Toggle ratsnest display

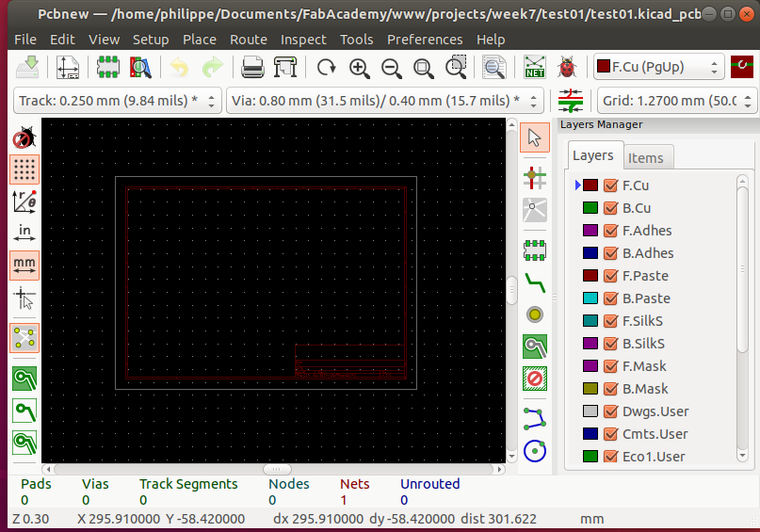pyautogui.click(x=24, y=338)
